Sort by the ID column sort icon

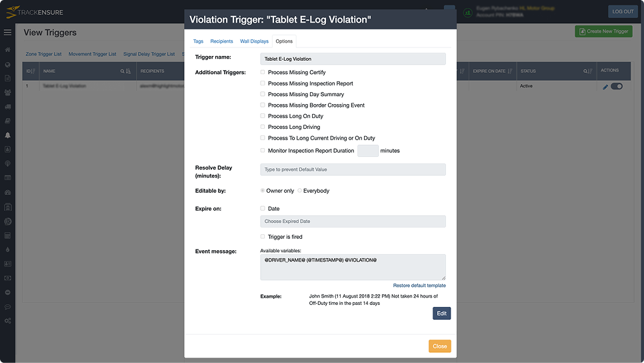point(33,71)
